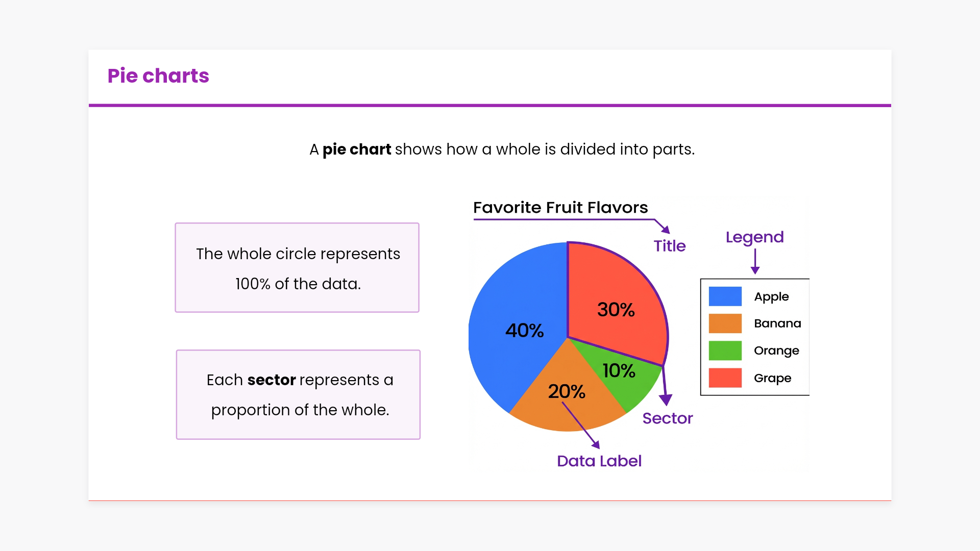980x551 pixels.
Task: Click the "Pie charts" heading
Action: pyautogui.click(x=158, y=76)
